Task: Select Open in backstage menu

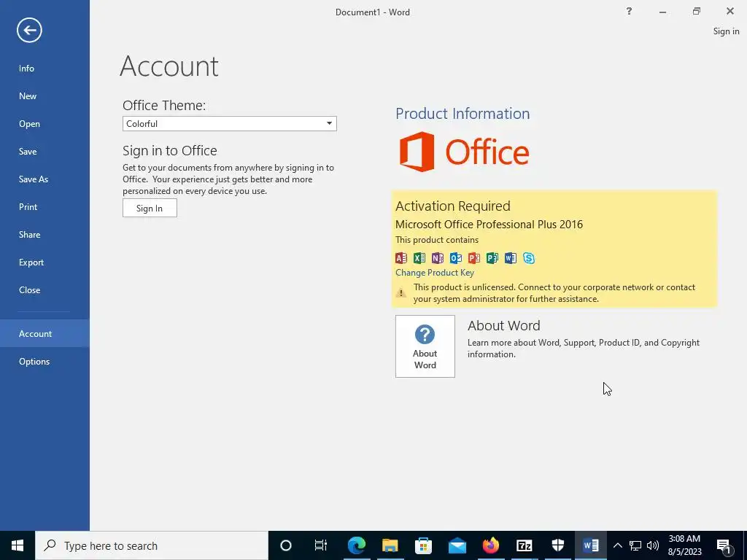Action: pos(29,124)
